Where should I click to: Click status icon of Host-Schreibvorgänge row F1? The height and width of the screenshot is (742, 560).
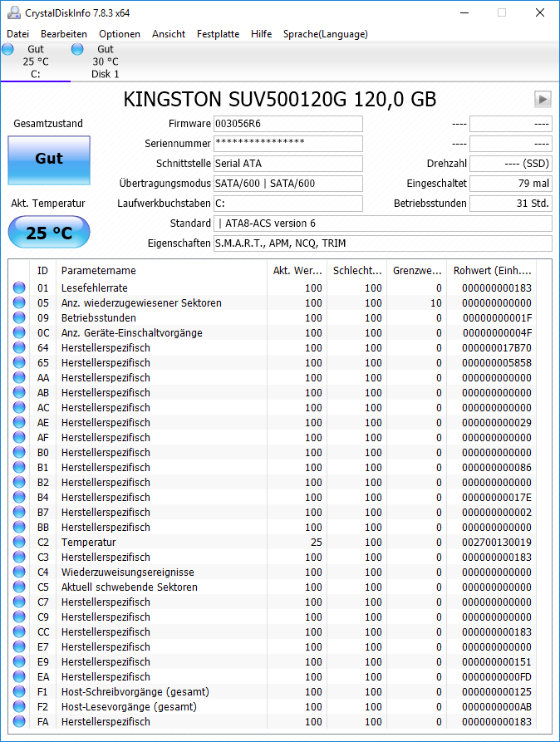19,691
